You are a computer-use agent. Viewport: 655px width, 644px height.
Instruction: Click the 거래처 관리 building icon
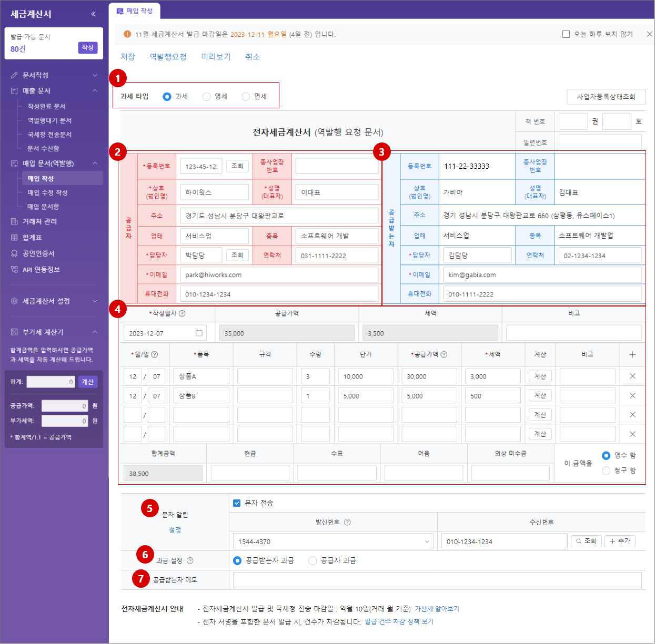(x=14, y=221)
